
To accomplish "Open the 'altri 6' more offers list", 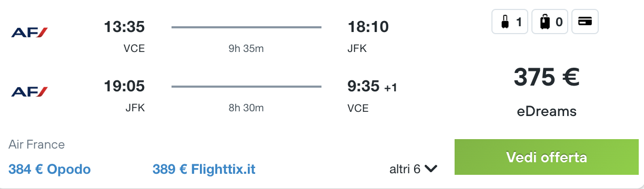I will click(413, 169).
